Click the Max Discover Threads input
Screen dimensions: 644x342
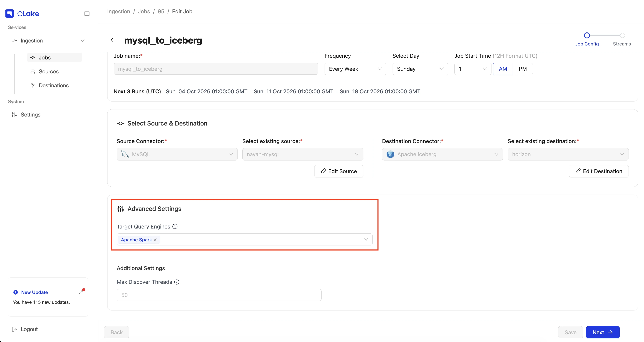tap(219, 295)
